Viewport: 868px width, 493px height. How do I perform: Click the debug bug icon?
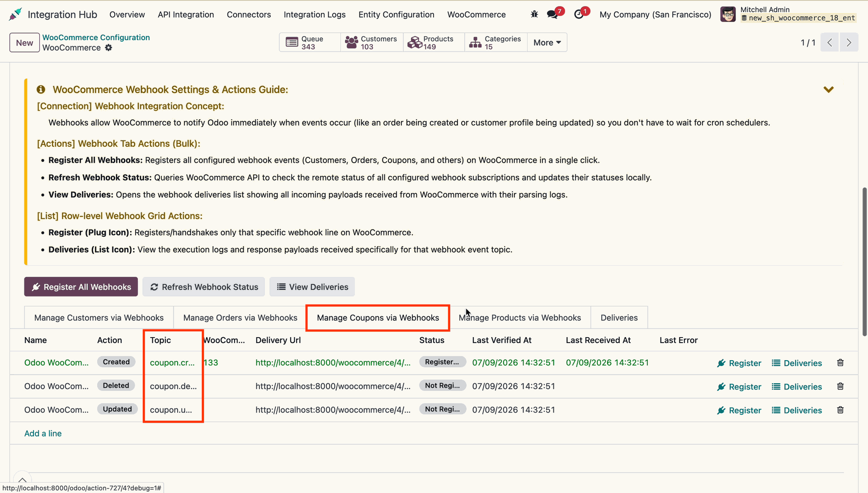coord(534,14)
